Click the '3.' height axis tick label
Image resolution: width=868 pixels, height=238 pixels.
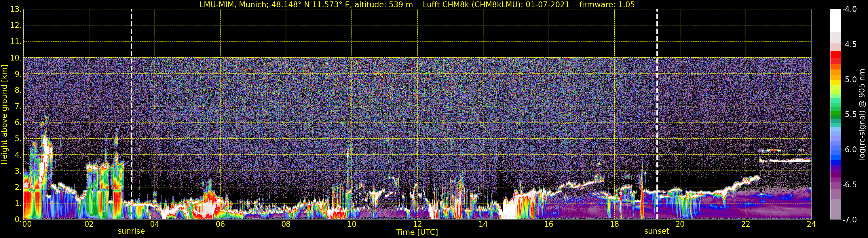coord(18,171)
